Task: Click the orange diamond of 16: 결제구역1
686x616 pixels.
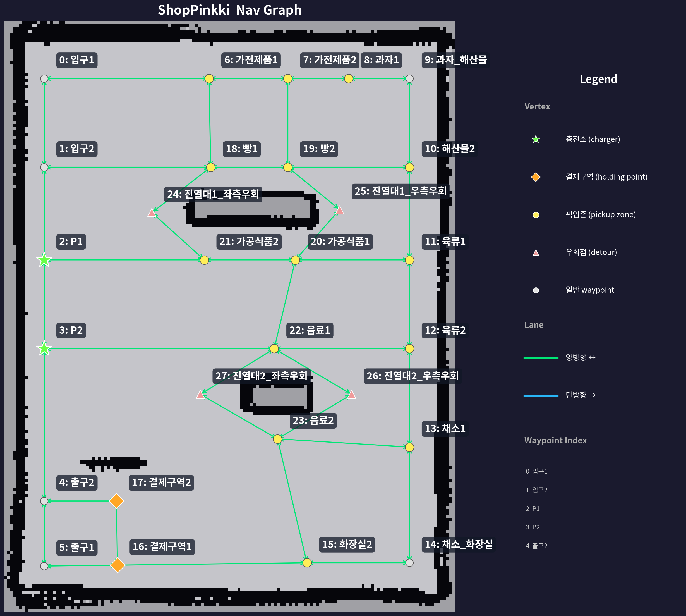Action: 118,565
